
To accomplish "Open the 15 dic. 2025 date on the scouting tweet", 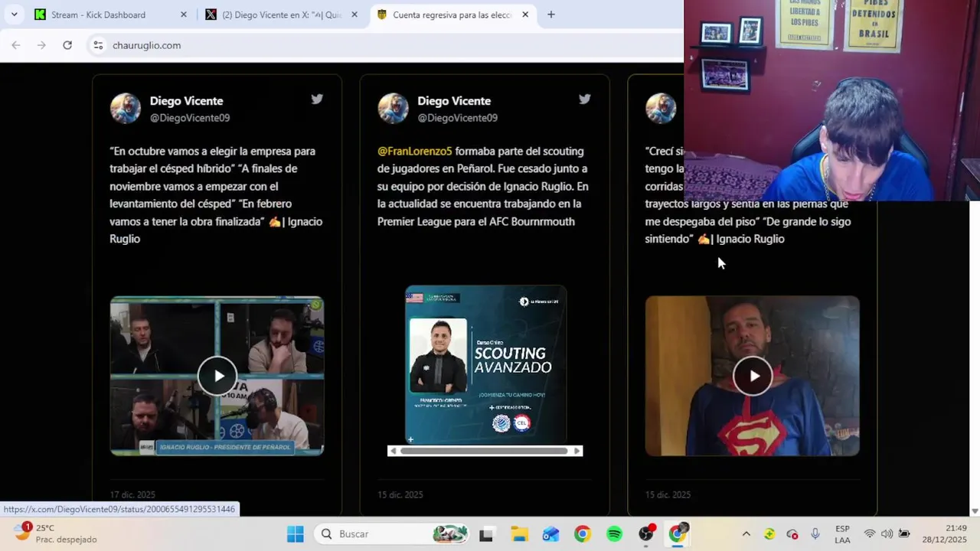I will click(x=400, y=495).
